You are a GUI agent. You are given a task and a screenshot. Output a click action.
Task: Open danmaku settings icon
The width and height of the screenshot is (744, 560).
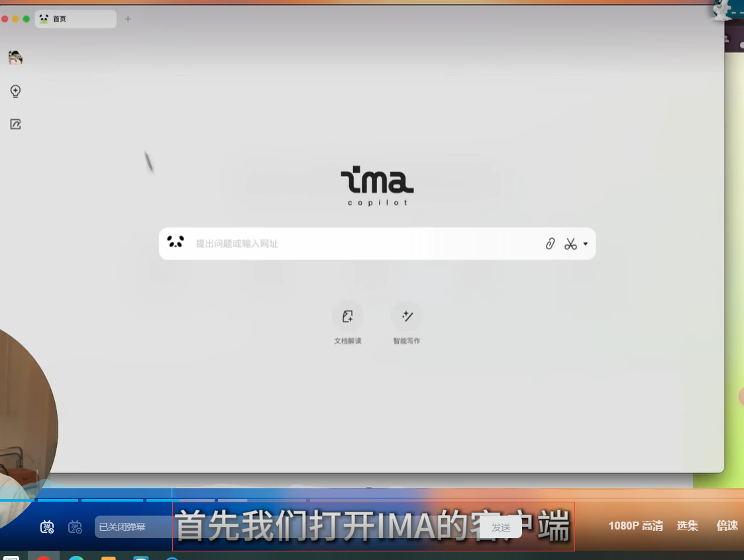[x=75, y=527]
